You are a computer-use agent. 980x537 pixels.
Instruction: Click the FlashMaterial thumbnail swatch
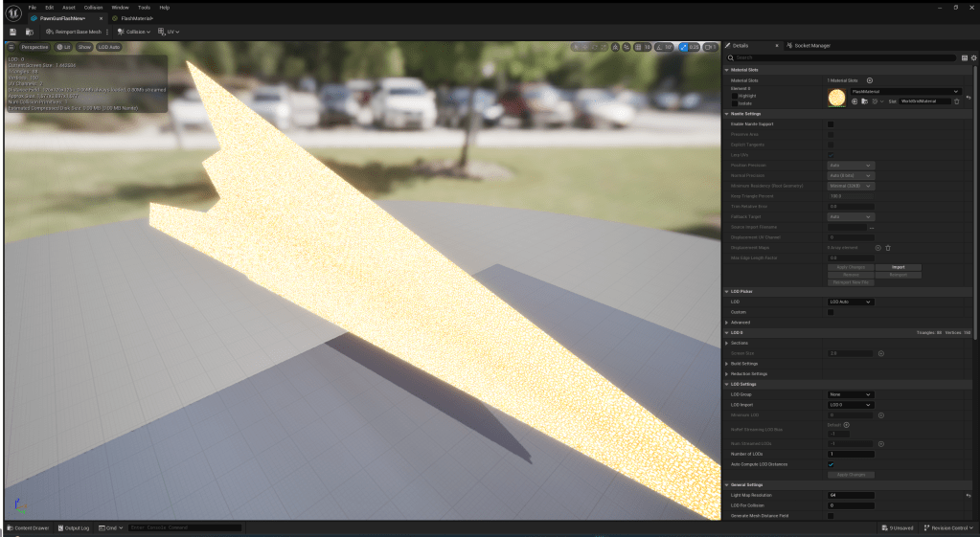pyautogui.click(x=836, y=96)
